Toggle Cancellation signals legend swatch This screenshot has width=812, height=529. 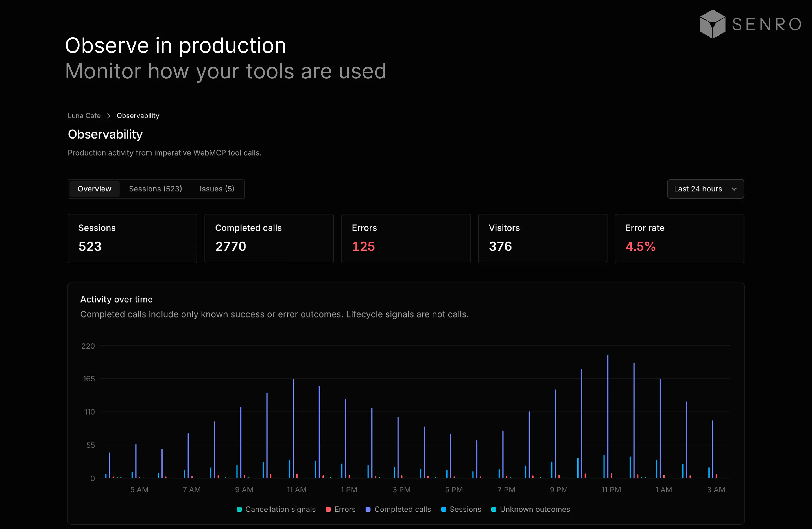(239, 509)
